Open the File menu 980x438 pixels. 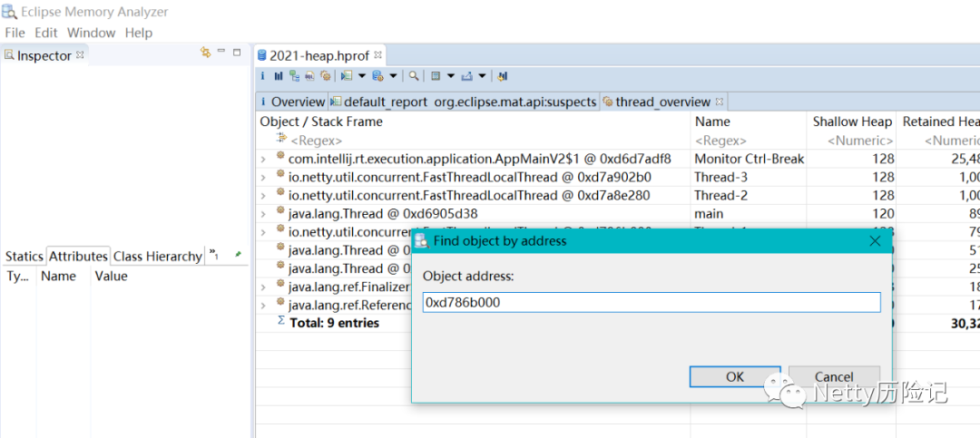point(15,33)
